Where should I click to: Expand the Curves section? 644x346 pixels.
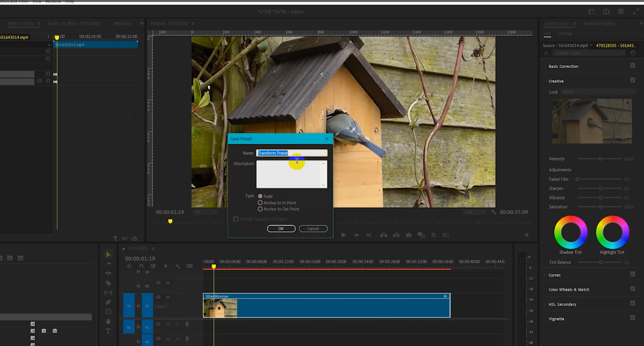click(554, 275)
